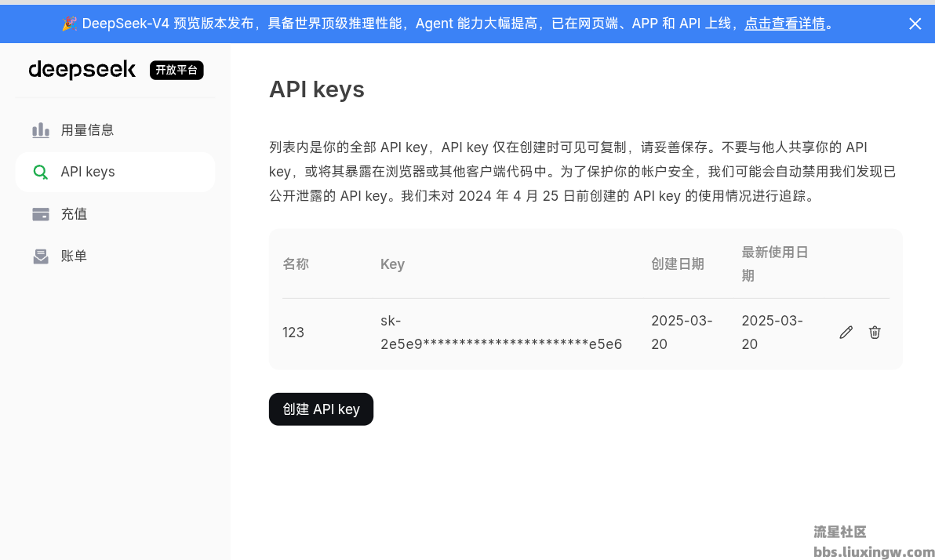Viewport: 935px width, 560px height.
Task: Click the 最新使用日期 column header
Action: coord(775,264)
